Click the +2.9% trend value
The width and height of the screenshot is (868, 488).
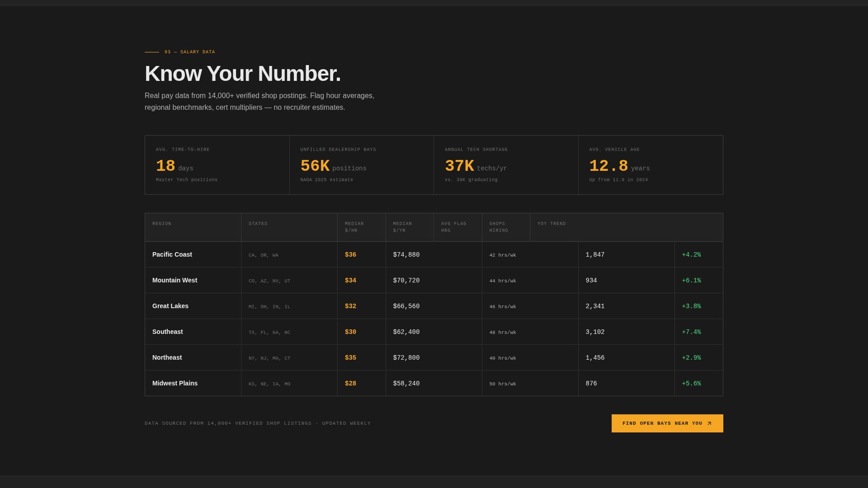pyautogui.click(x=691, y=358)
